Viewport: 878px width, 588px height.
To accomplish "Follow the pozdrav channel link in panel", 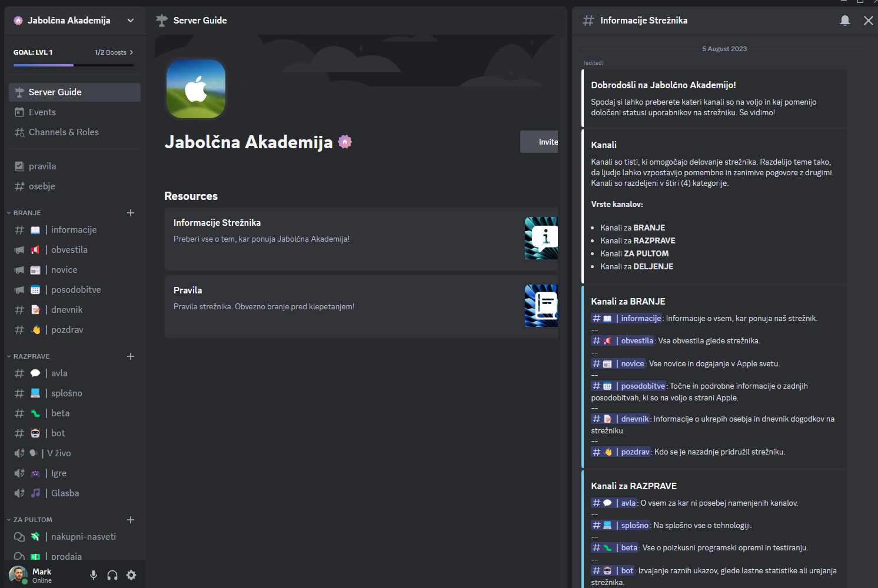I will coord(621,452).
